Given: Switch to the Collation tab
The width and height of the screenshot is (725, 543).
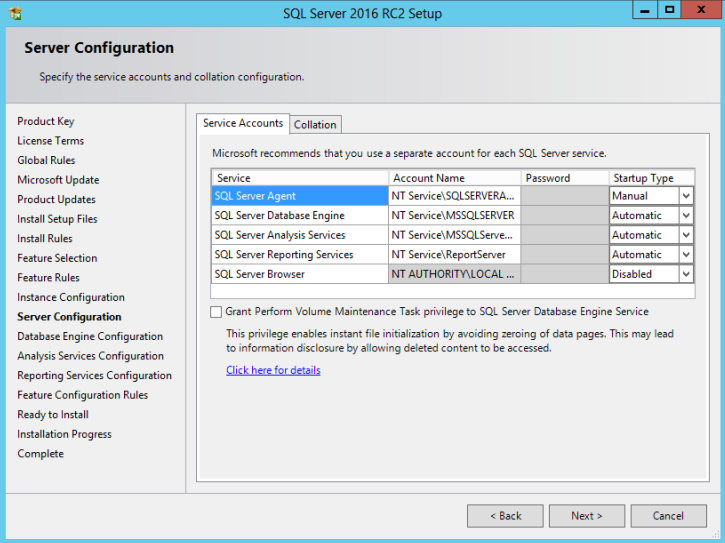Looking at the screenshot, I should coord(315,124).
